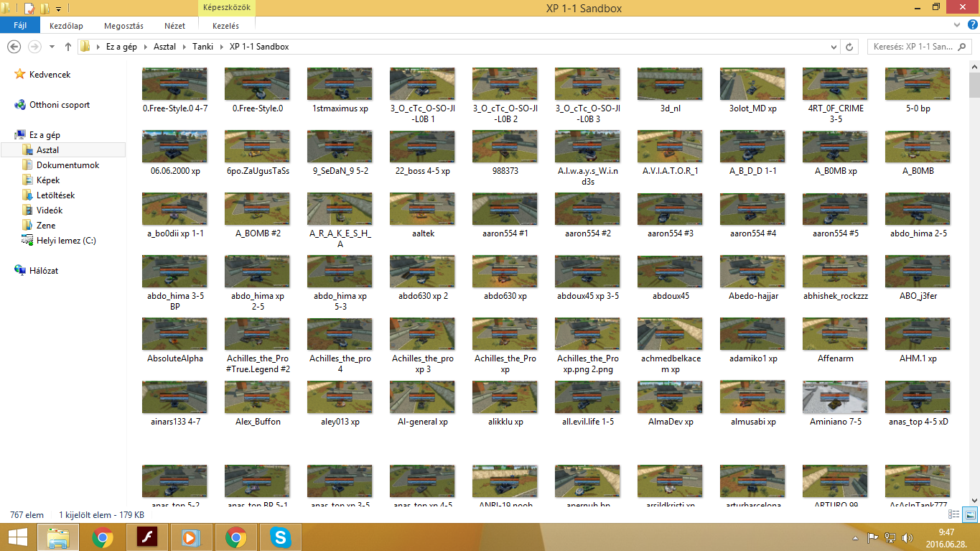The height and width of the screenshot is (551, 980).
Task: Open Skype from the taskbar
Action: pos(280,537)
